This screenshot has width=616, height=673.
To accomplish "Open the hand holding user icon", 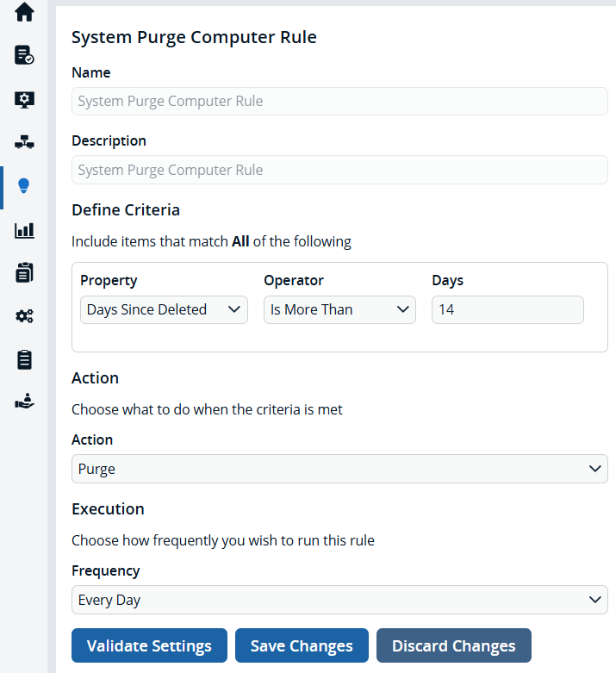I will [x=24, y=401].
